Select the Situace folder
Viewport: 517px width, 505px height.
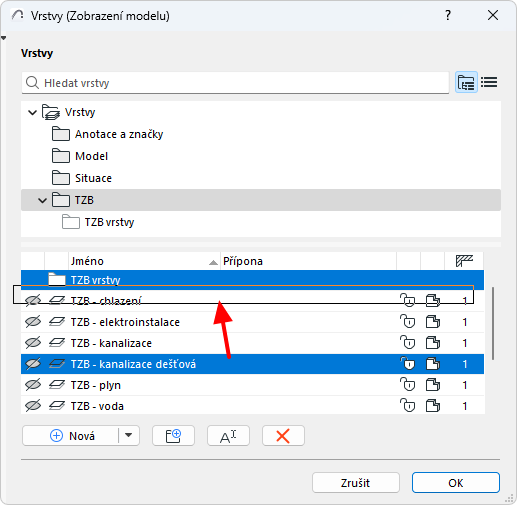click(93, 178)
